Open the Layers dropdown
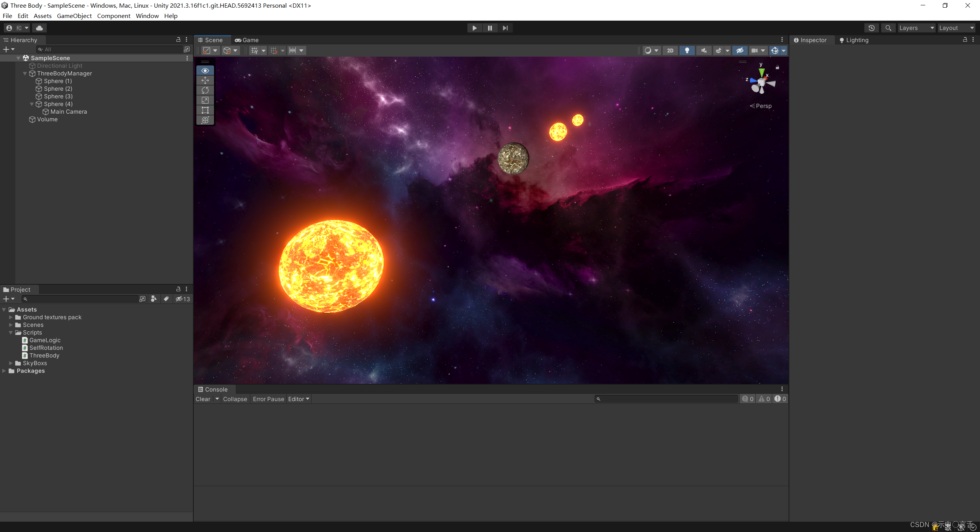This screenshot has height=532, width=980. (x=916, y=28)
